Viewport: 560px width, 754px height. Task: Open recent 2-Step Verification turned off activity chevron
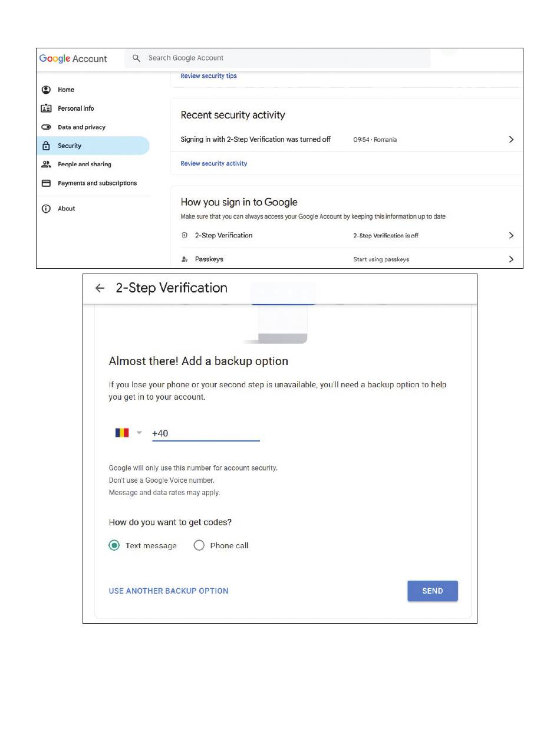511,140
